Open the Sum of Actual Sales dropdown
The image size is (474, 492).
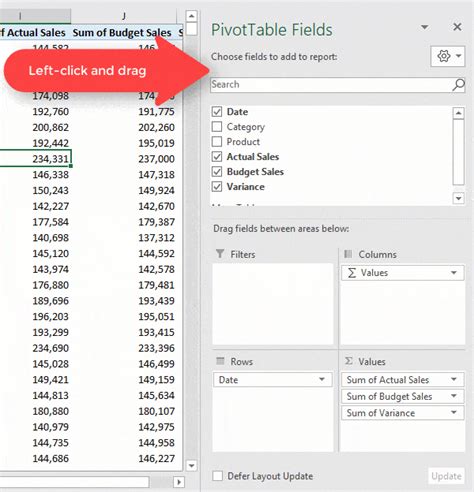454,379
